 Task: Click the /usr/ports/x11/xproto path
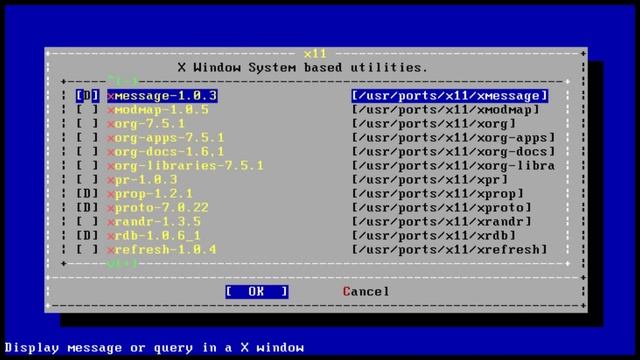click(x=442, y=208)
